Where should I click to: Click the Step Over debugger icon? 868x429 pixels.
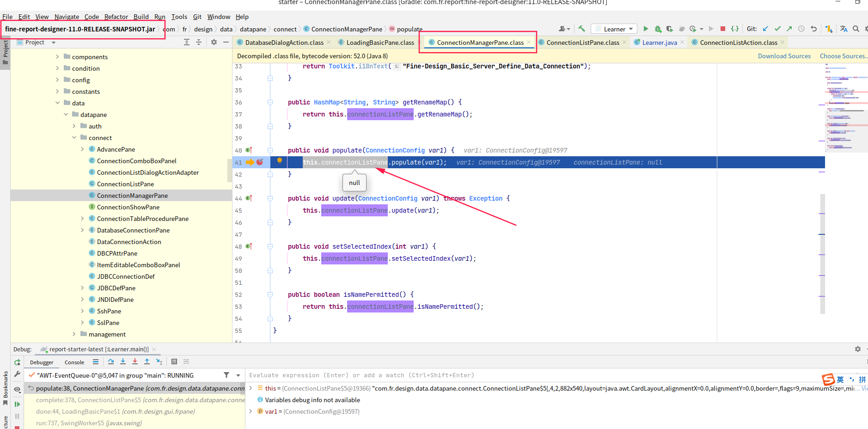(110, 362)
